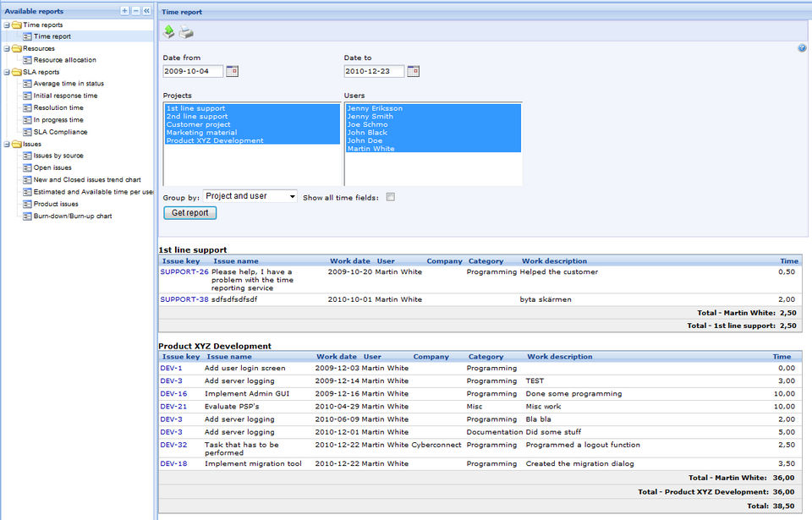Click the printer icon in toolbar
812x520 pixels.
pos(185,32)
